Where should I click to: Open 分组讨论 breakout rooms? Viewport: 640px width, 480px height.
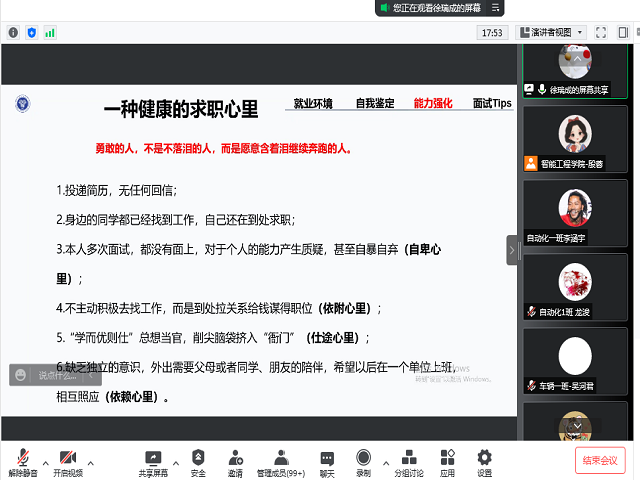point(408,460)
